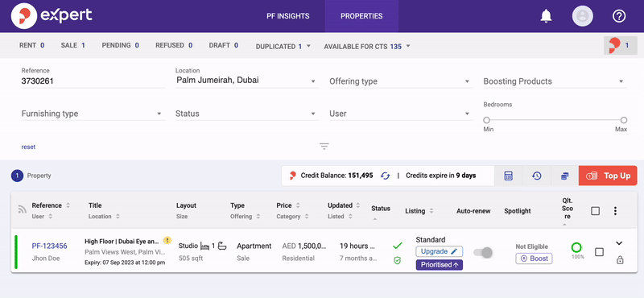
Task: Tick the select-all checkbox in header
Action: (595, 211)
